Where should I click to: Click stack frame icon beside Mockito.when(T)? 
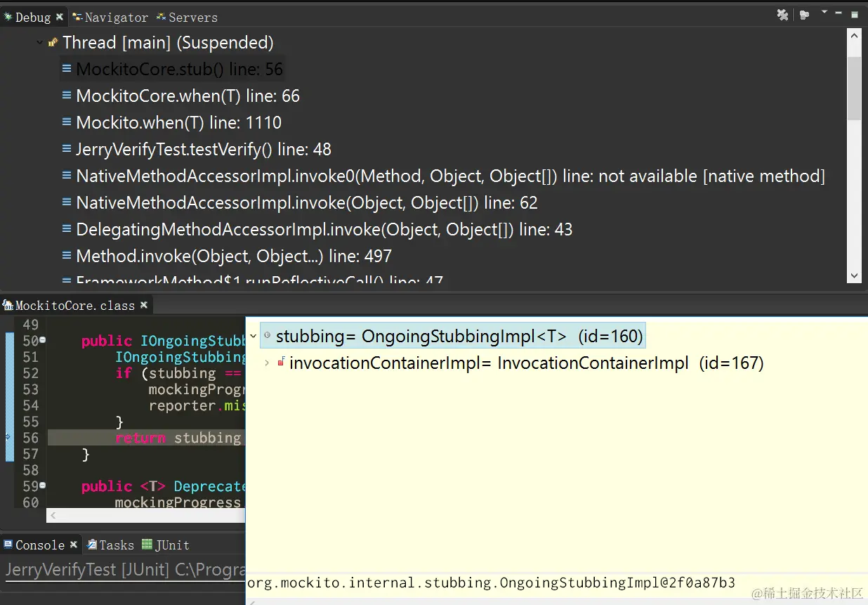[67, 122]
